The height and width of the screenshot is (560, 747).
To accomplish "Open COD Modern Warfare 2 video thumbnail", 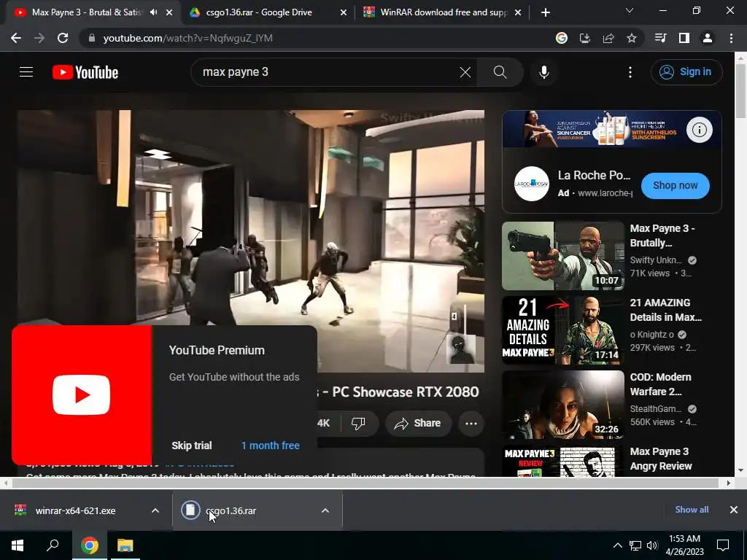I will 562,405.
